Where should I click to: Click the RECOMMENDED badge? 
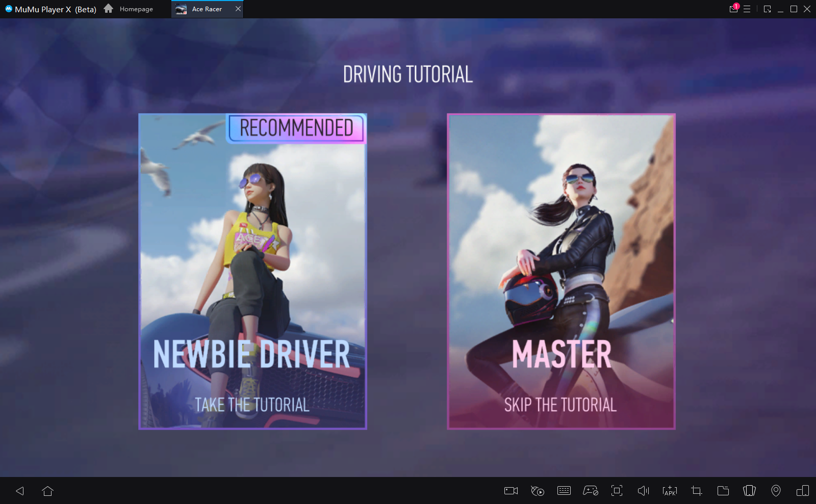[x=296, y=128]
